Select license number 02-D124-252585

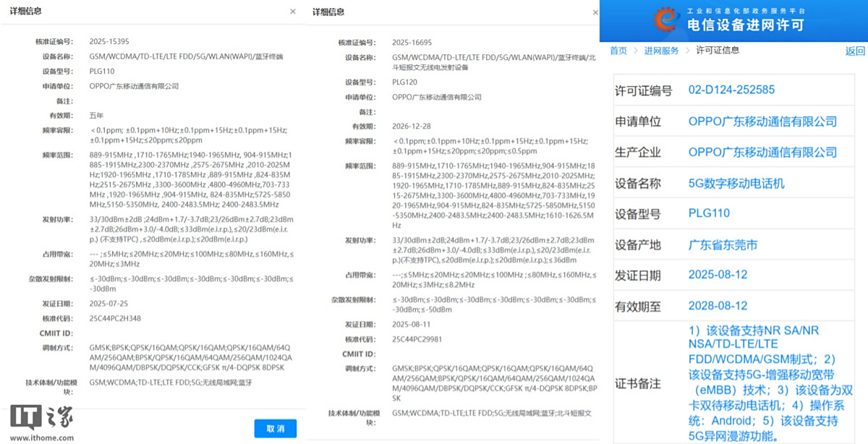tap(731, 90)
